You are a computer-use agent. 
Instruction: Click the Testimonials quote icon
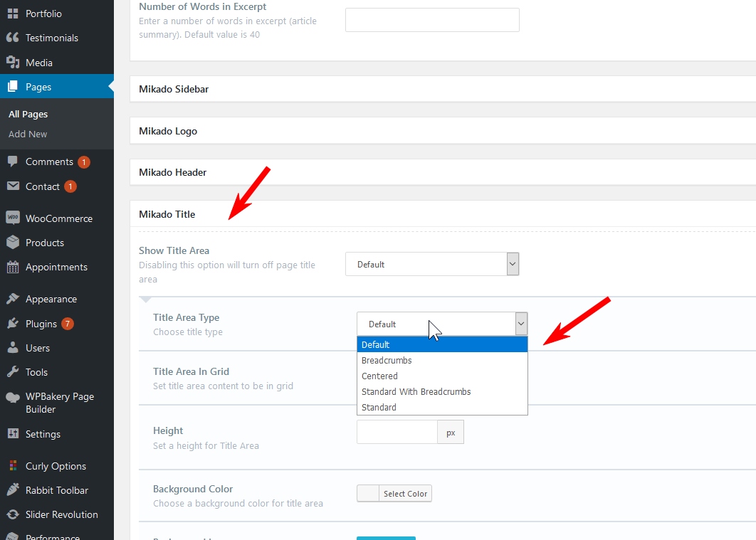pos(13,38)
